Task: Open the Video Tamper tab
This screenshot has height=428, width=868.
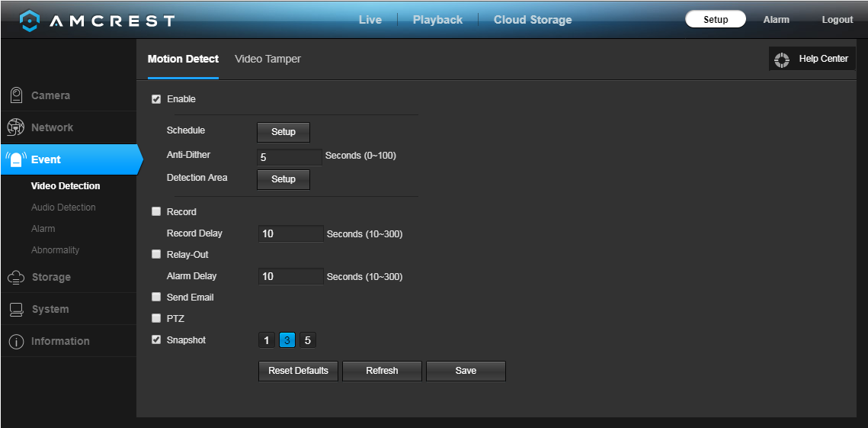Action: (268, 59)
